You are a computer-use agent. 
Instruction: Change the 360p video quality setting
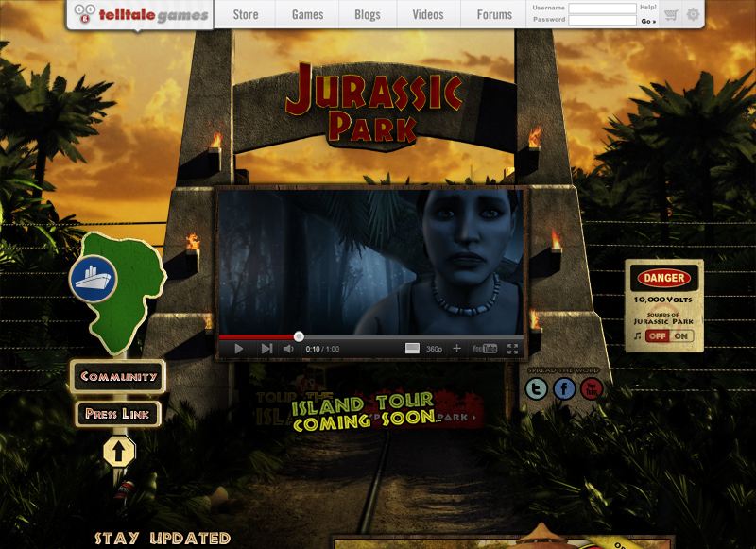coord(434,349)
